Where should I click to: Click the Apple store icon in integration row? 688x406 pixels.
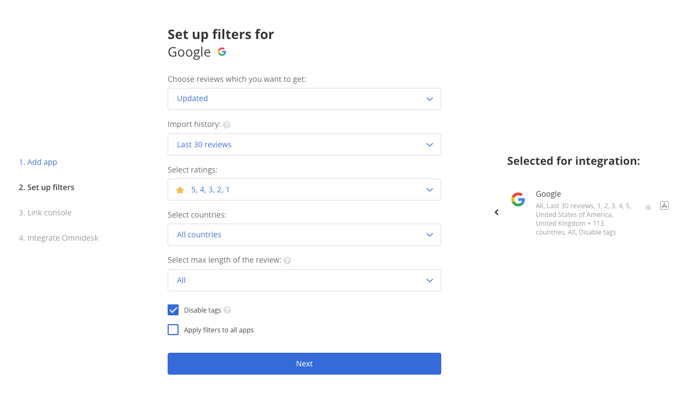tap(648, 207)
